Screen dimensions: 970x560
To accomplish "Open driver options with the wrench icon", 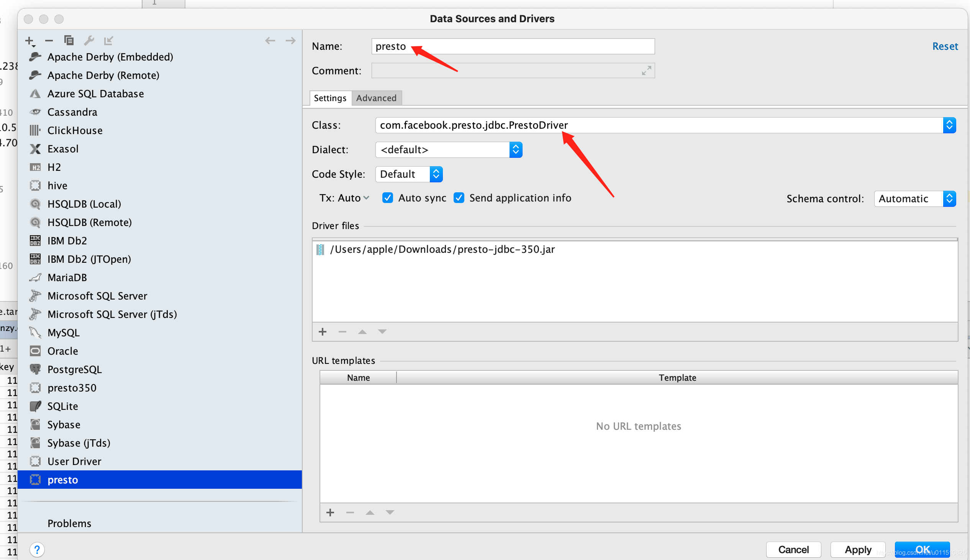I will (x=89, y=40).
